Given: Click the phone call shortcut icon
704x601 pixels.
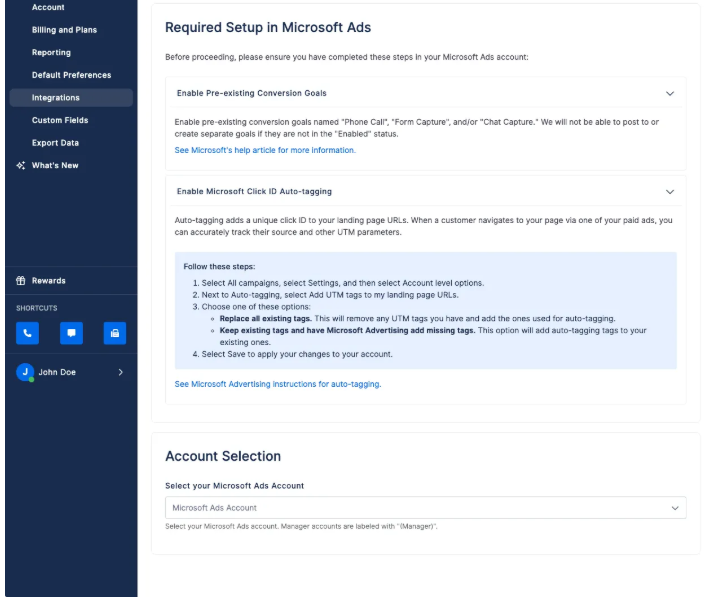Looking at the screenshot, I should (x=27, y=333).
